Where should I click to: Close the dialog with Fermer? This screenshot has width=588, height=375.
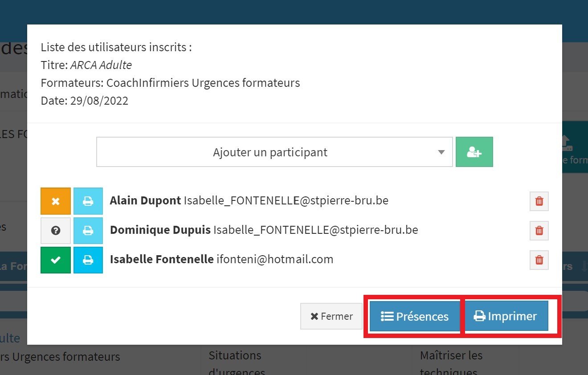[x=331, y=316]
